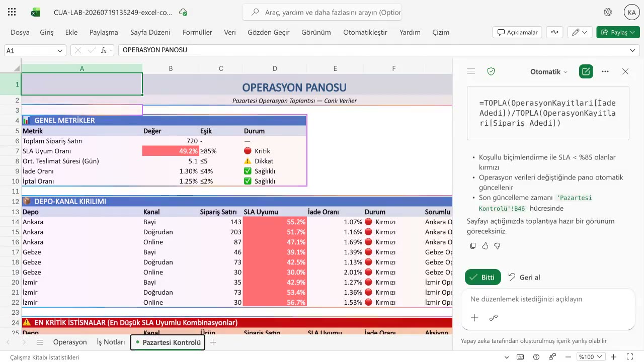Open insert function fx icon

point(105,50)
